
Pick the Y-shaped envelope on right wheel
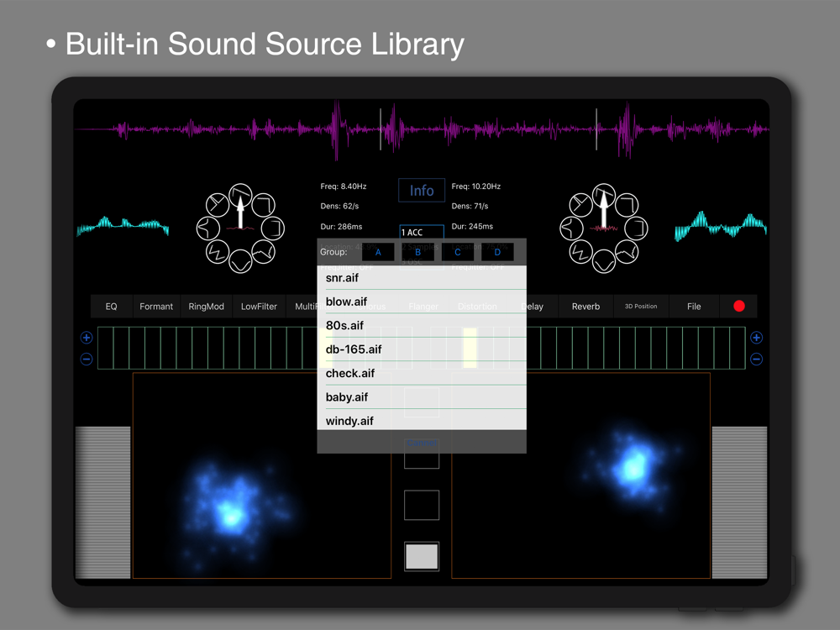580,205
